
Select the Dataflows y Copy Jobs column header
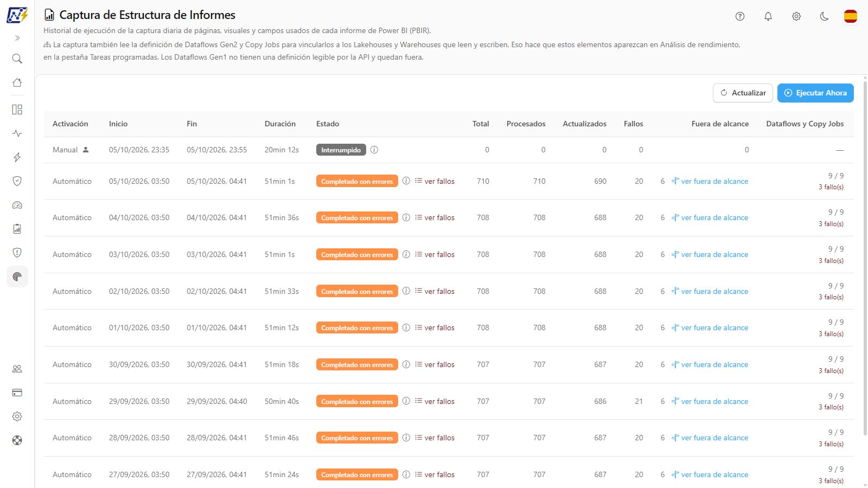click(805, 124)
